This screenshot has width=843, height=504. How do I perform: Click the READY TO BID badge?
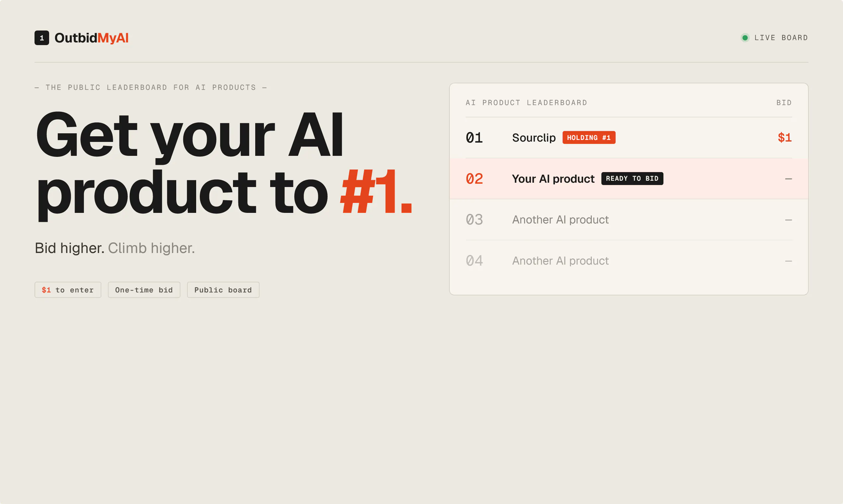coord(632,179)
